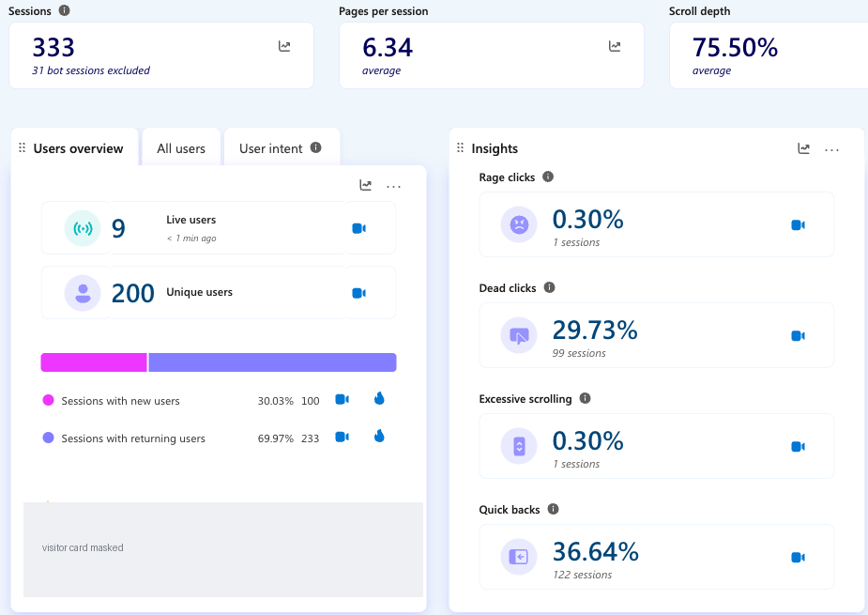Open more options in Insights panel
The image size is (868, 615).
(x=832, y=149)
